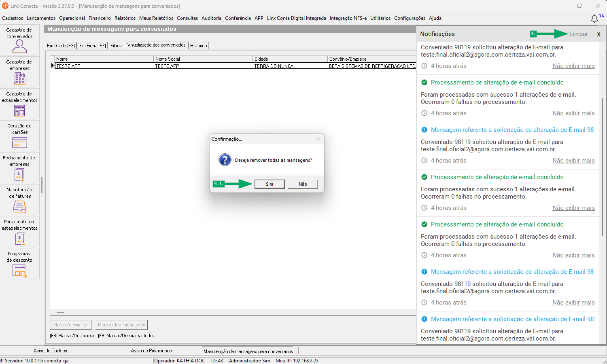
Task: Open Pagamento de estabelecimentos icon
Action: [19, 239]
